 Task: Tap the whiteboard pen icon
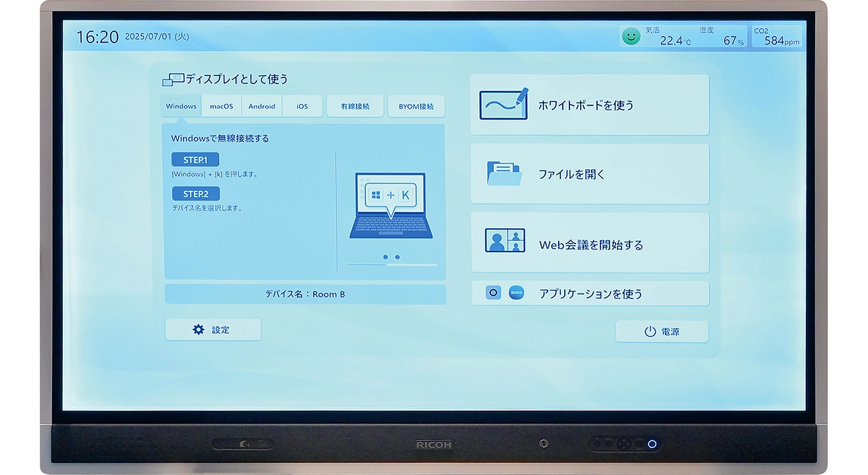pyautogui.click(x=503, y=104)
